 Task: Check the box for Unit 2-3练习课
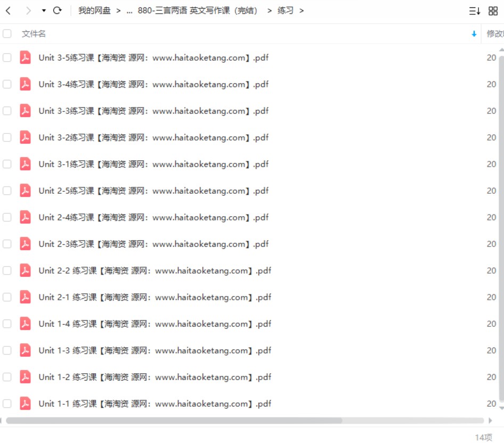coord(7,244)
